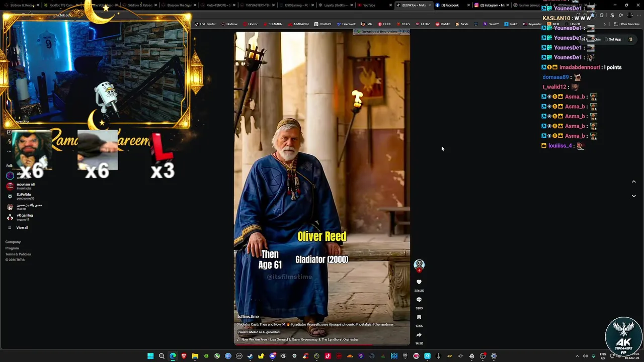
Task: Bookmark the video with the favorites icon
Action: tap(419, 317)
